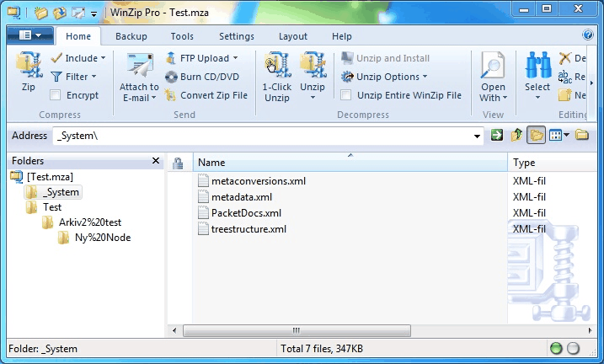The width and height of the screenshot is (604, 364).
Task: Select the Ny%20Node folder
Action: (103, 238)
